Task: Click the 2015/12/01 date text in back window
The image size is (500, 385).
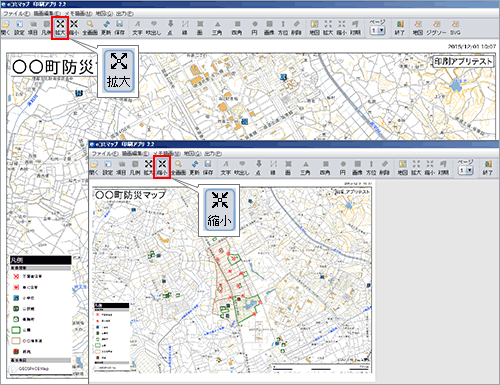Action: point(472,46)
